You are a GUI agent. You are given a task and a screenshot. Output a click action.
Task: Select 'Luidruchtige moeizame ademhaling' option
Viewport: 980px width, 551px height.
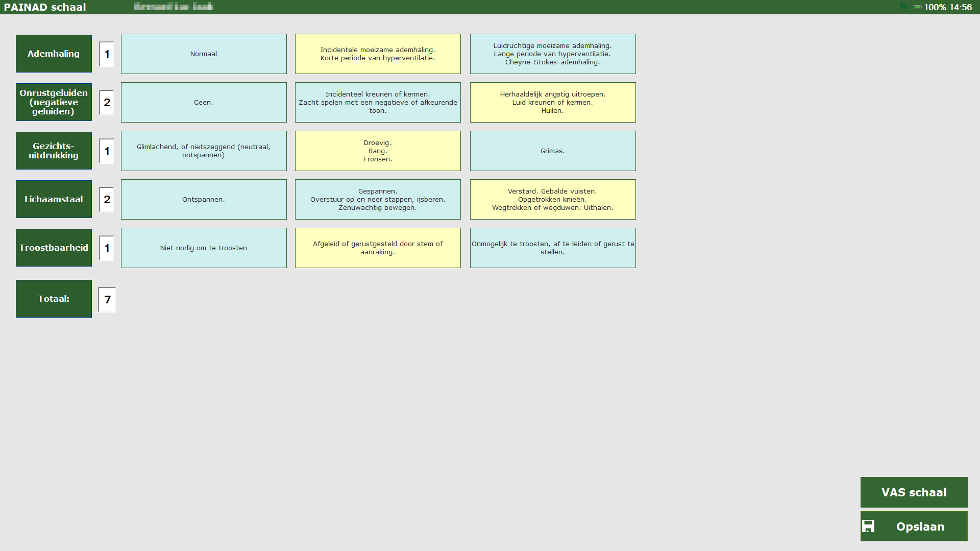(x=553, y=54)
